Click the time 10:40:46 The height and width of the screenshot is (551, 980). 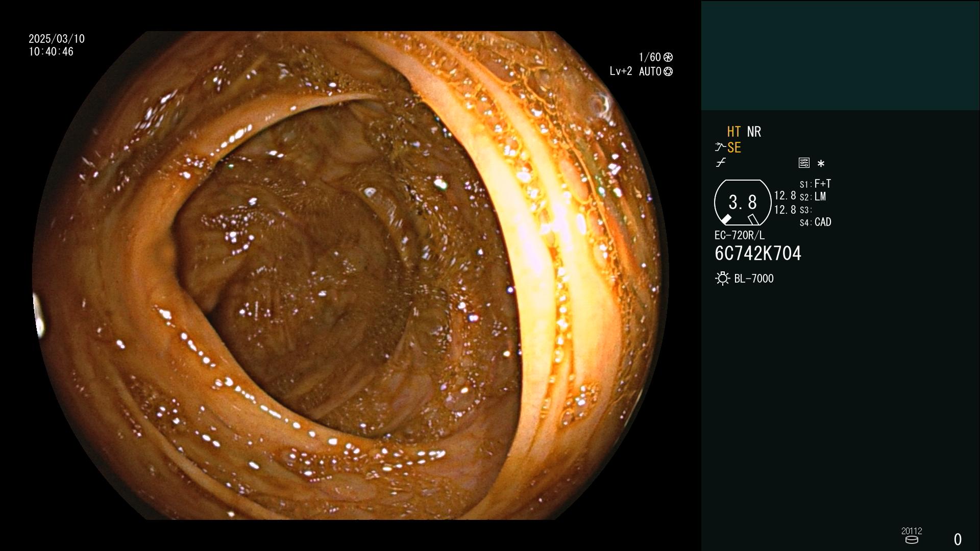tap(51, 52)
